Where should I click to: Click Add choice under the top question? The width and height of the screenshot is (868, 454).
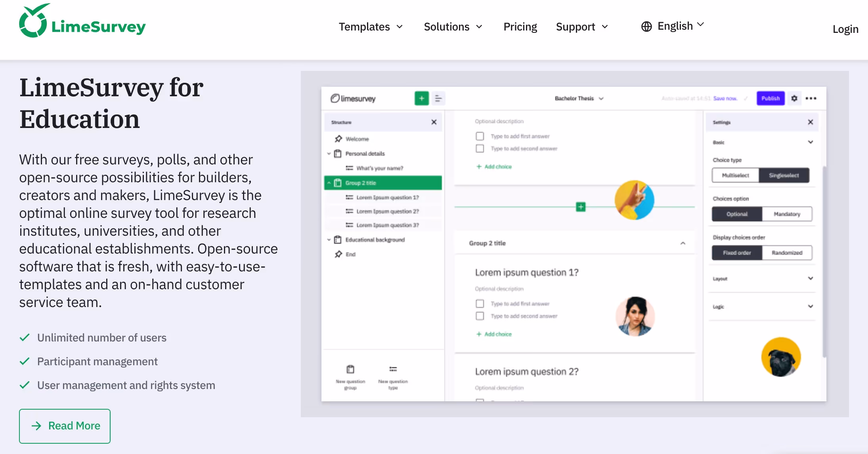tap(494, 166)
